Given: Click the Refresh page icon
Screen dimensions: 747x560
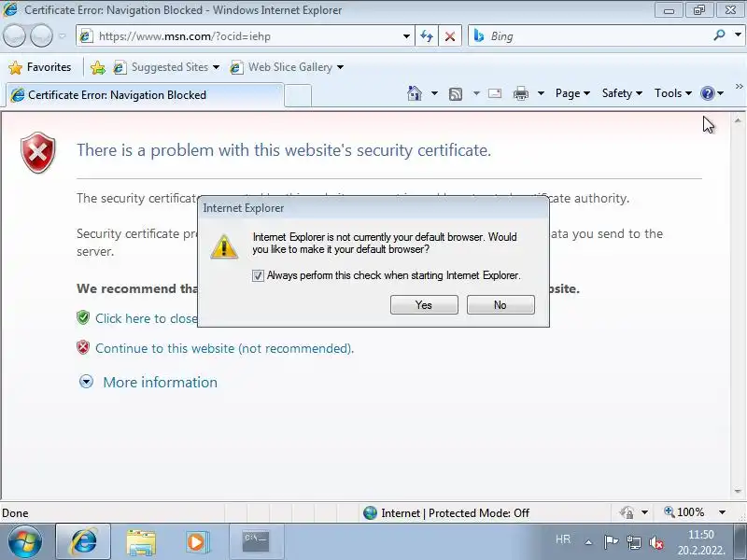Looking at the screenshot, I should click(x=427, y=36).
